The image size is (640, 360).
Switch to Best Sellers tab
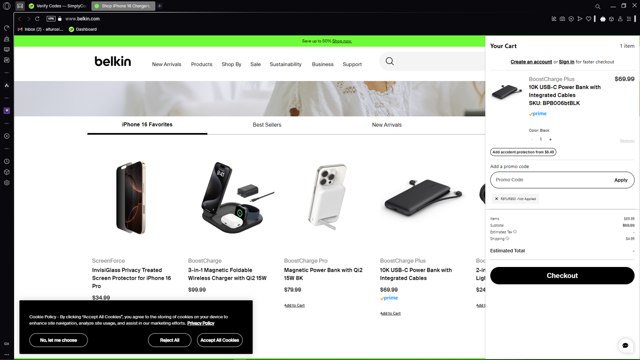coord(267,125)
